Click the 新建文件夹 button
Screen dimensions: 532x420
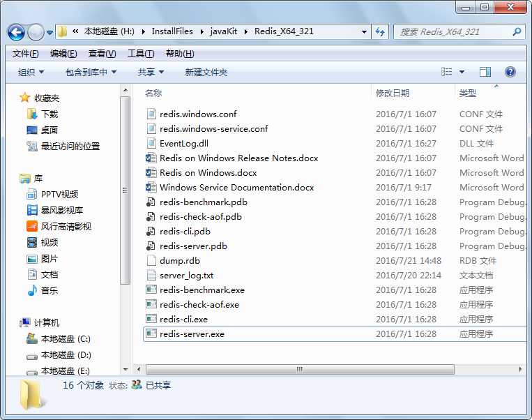[x=206, y=72]
